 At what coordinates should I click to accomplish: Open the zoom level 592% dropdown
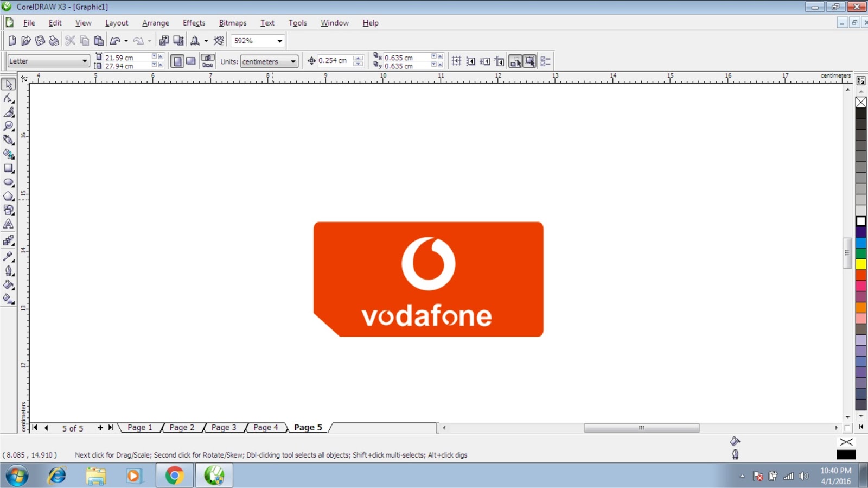pos(280,41)
